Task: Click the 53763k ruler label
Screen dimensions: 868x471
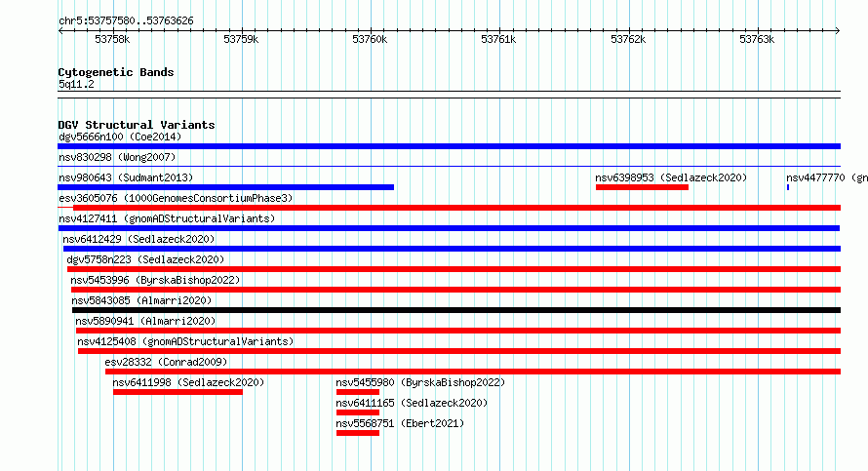Action: [x=757, y=39]
